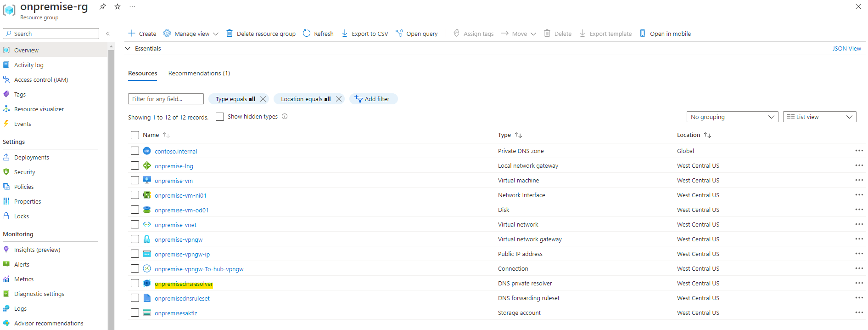Screen dimensions: 868x330
Task: Switch to Recommendations (1) tab
Action: [x=199, y=73]
